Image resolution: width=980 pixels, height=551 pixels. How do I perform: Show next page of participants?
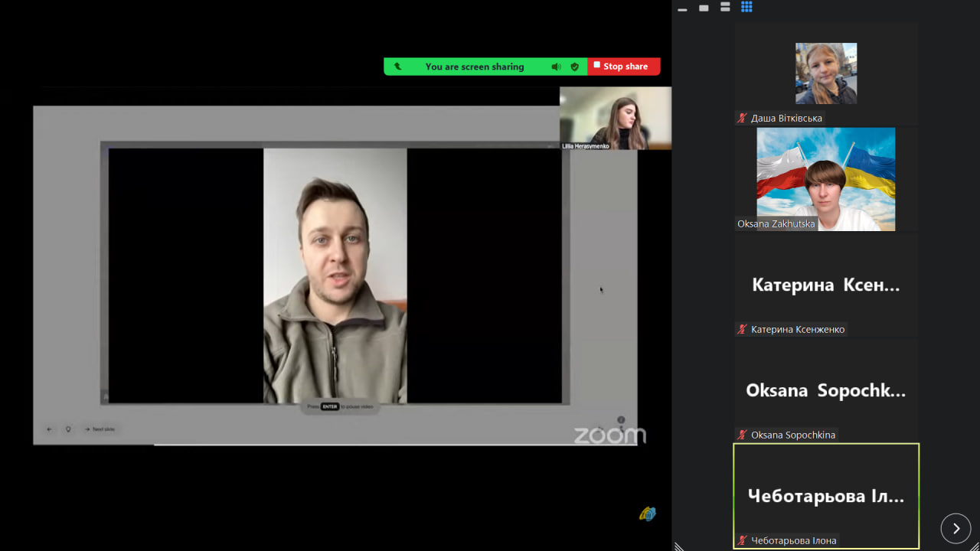[955, 528]
